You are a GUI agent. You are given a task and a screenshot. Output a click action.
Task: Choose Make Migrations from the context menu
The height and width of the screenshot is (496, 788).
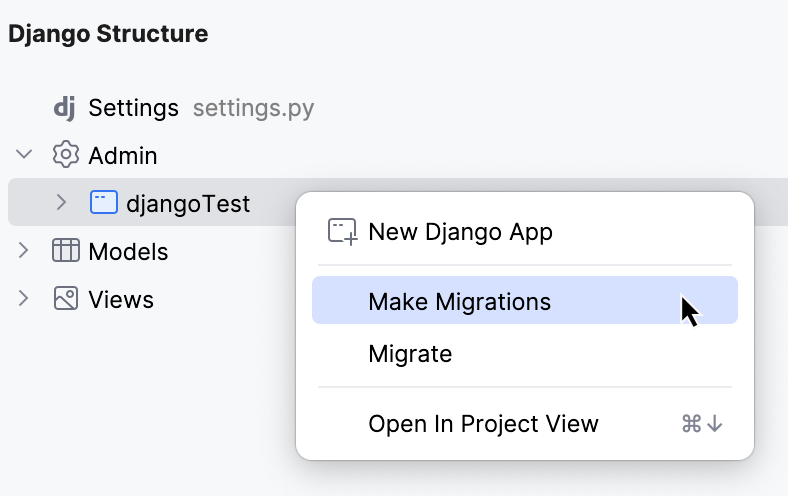459,301
